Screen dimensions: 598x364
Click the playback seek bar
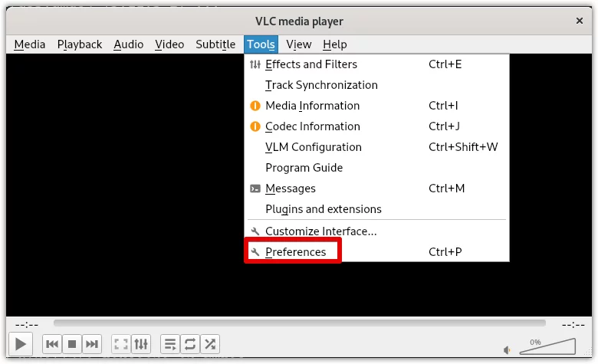tap(299, 323)
